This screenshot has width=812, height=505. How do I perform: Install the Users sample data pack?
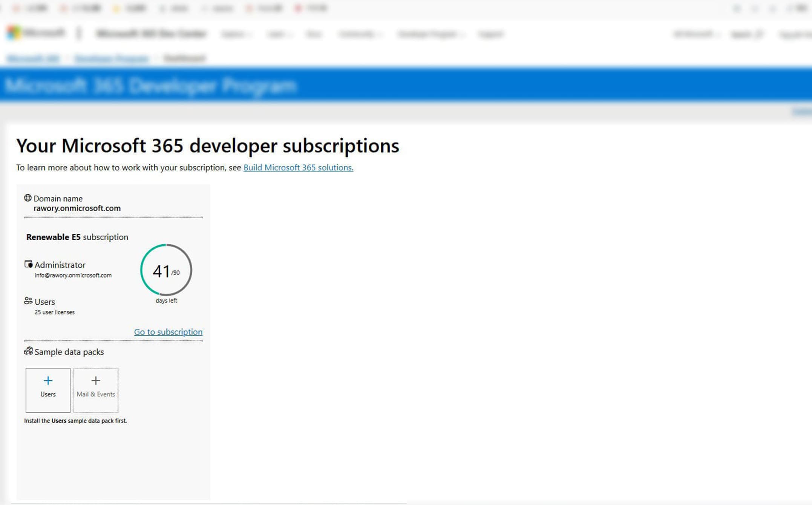point(48,390)
